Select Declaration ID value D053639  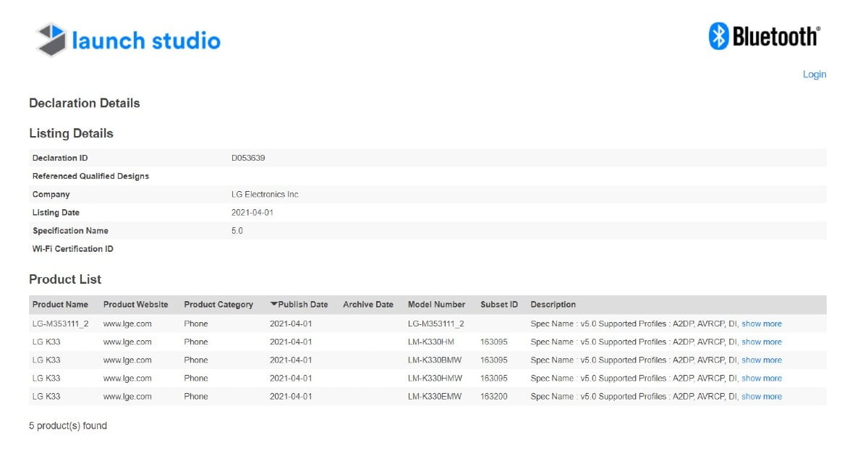tap(248, 158)
